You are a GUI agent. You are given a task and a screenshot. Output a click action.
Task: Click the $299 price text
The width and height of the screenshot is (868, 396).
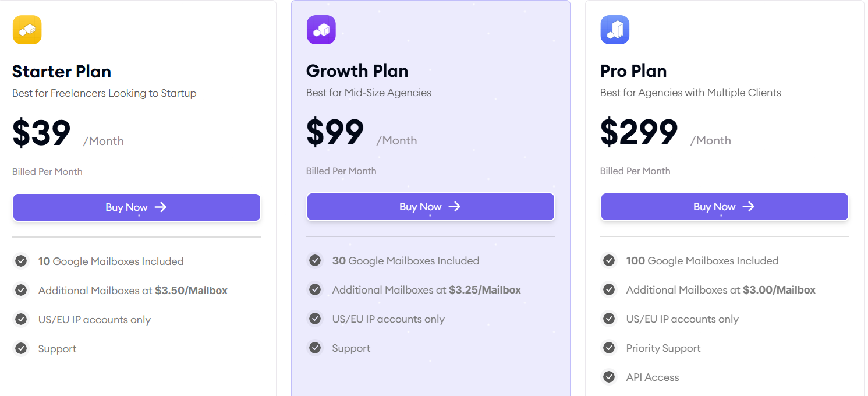pos(639,132)
